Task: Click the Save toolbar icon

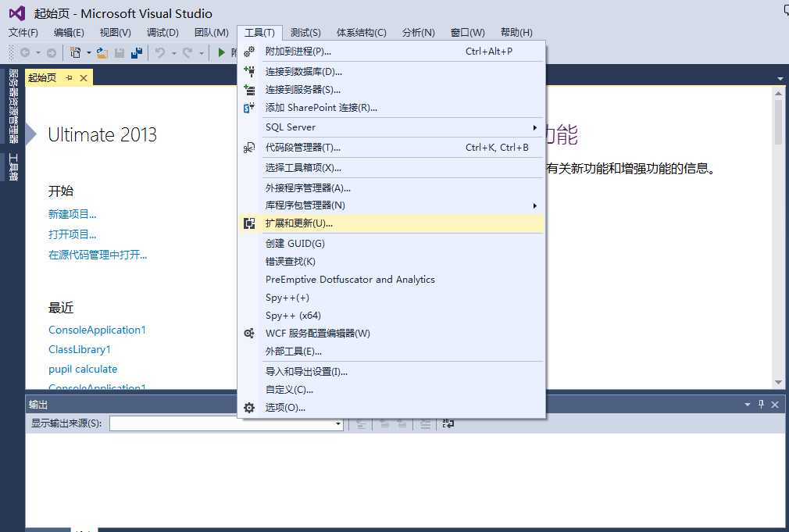Action: tap(120, 52)
